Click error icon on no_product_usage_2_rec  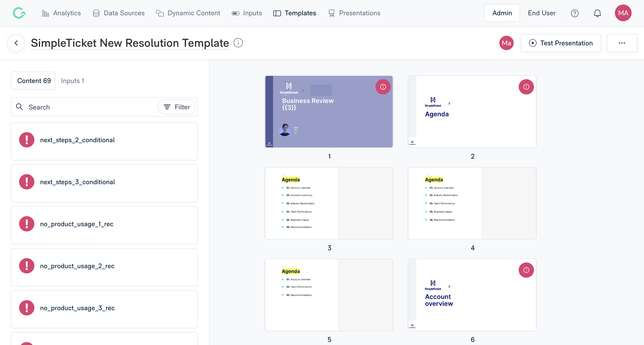pos(27,266)
